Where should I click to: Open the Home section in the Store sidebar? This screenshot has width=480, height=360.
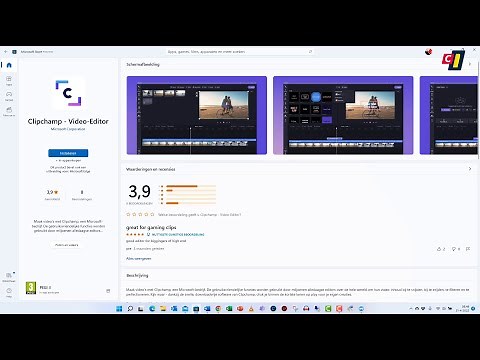click(x=9, y=65)
